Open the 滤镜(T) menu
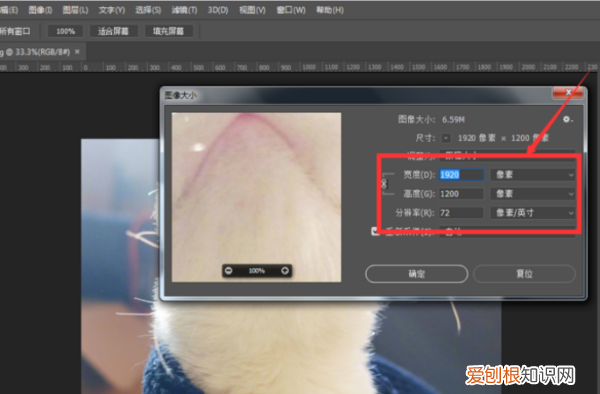This screenshot has height=394, width=600. [x=184, y=10]
